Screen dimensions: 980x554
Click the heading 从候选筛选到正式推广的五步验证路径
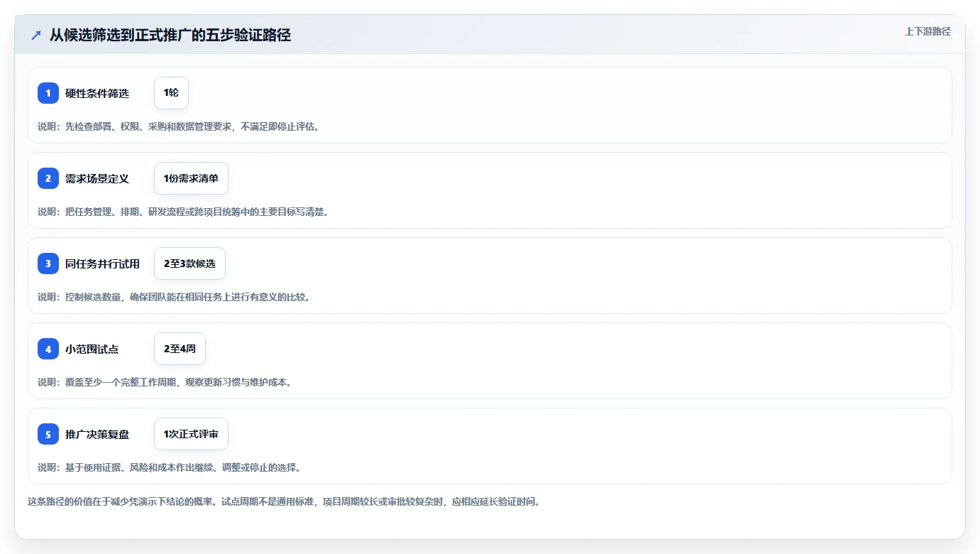170,35
